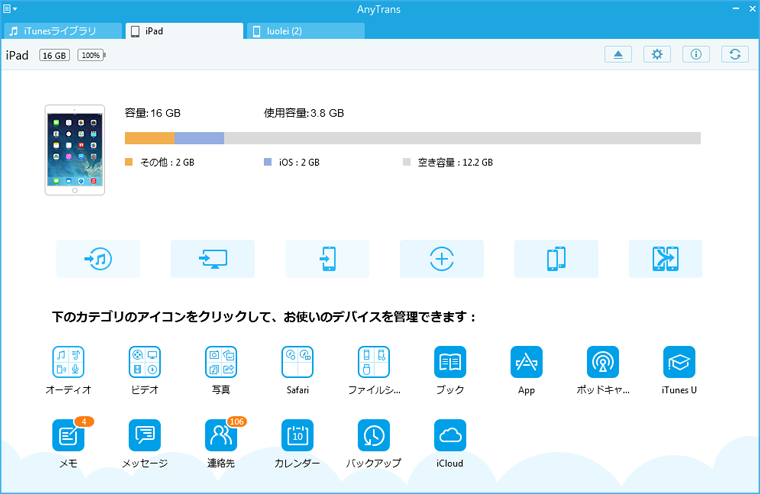The width and height of the screenshot is (760, 494).
Task: Open the Books (ブック) category
Action: (450, 362)
